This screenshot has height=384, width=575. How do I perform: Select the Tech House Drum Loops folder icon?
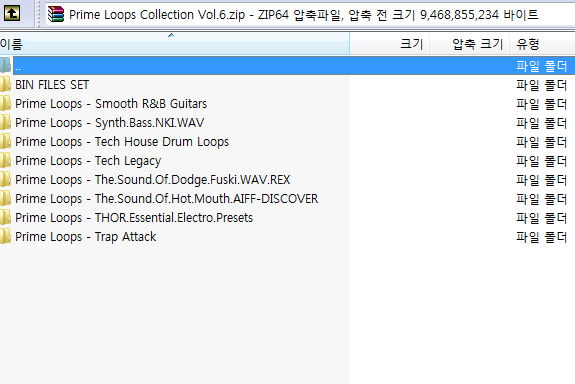5,142
